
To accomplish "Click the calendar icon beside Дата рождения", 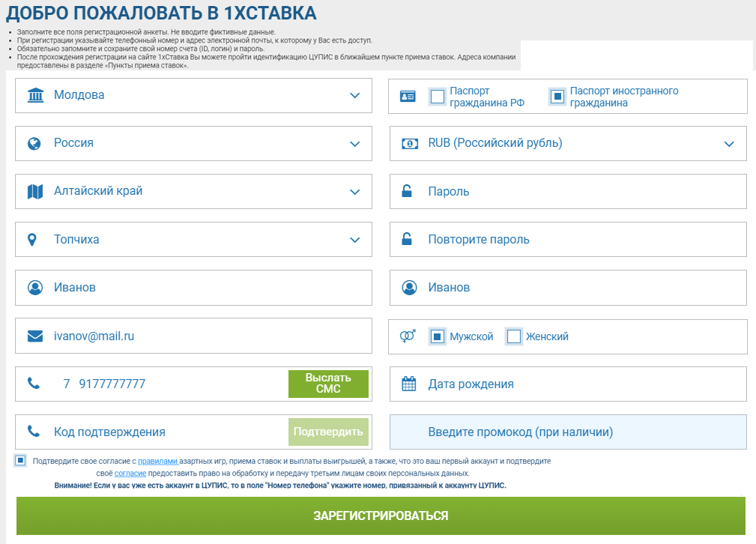I will [x=408, y=384].
